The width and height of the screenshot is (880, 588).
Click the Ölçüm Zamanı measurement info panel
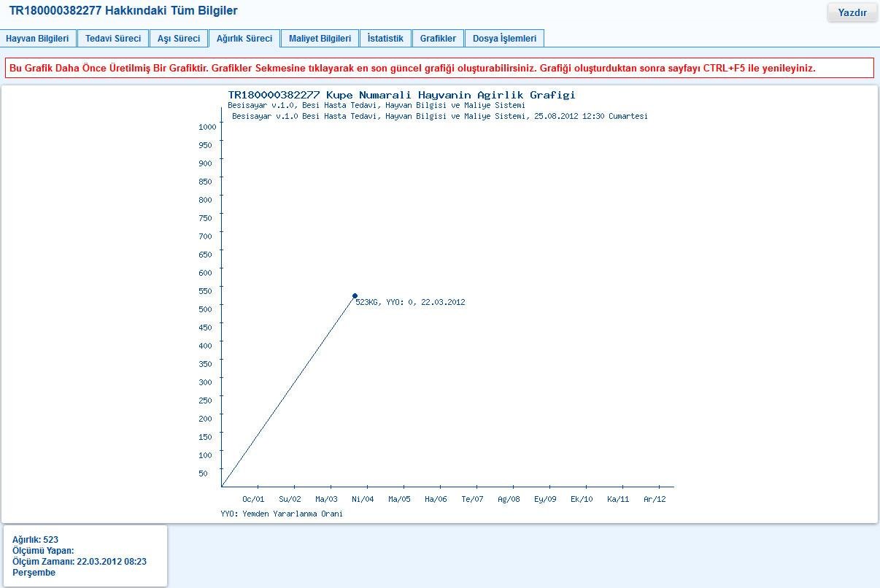coord(75,562)
